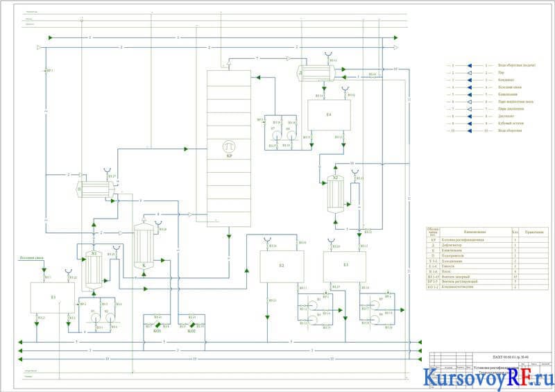Select the vent symbol above tank E2
The width and height of the screenshot is (555, 392).
pos(267,240)
